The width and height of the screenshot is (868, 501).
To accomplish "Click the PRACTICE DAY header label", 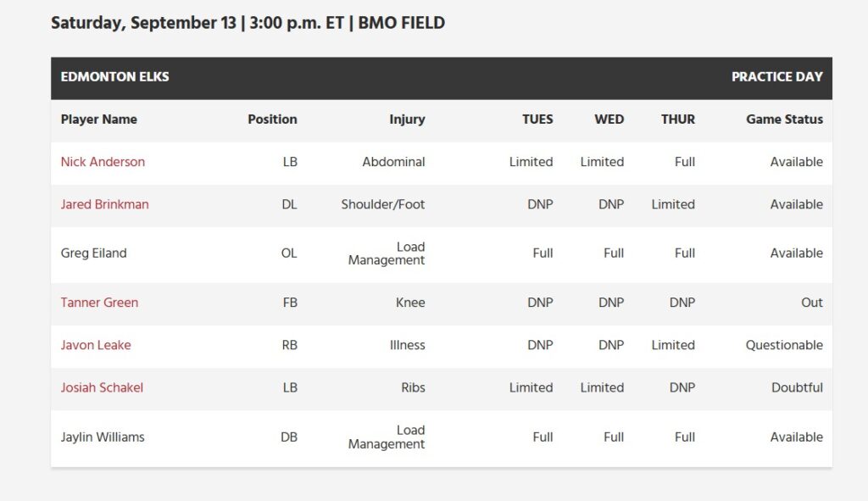I will coord(776,77).
